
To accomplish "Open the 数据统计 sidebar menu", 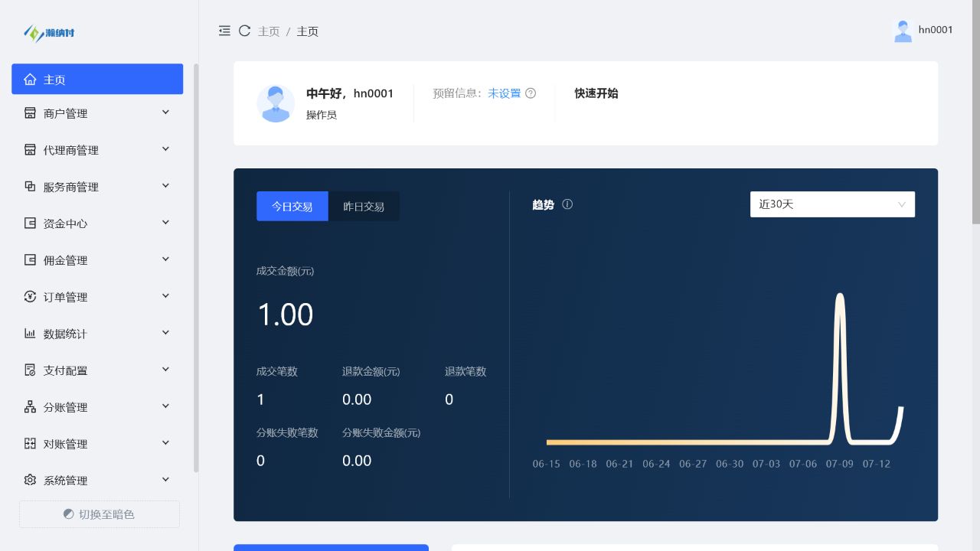I will click(x=97, y=334).
